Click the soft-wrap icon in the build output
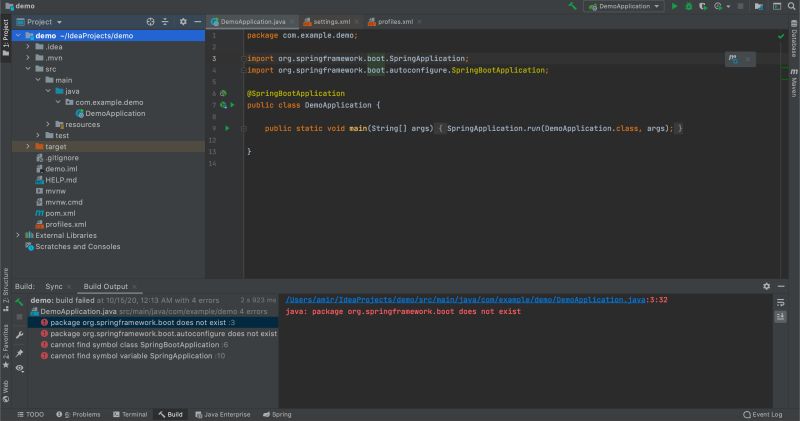The width and height of the screenshot is (800, 421). (x=781, y=303)
